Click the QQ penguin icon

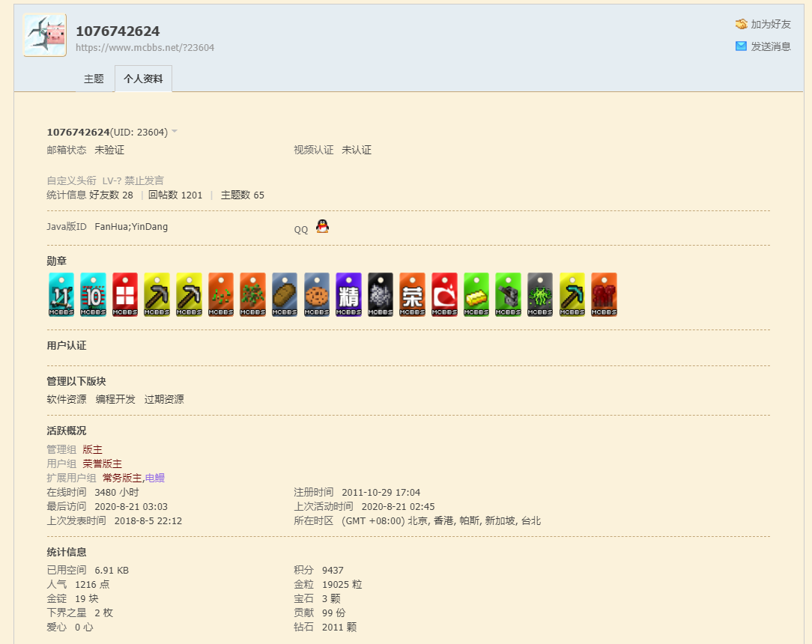[322, 226]
